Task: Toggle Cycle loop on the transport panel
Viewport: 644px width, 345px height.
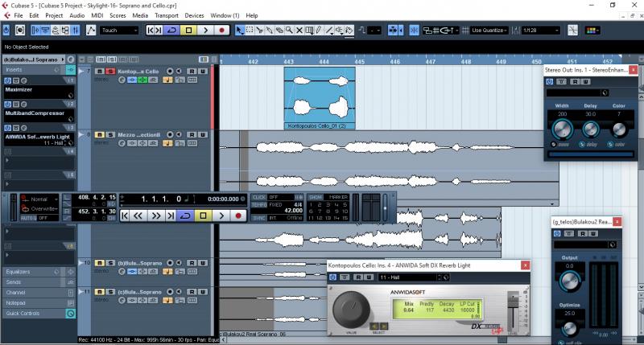Action: click(185, 216)
